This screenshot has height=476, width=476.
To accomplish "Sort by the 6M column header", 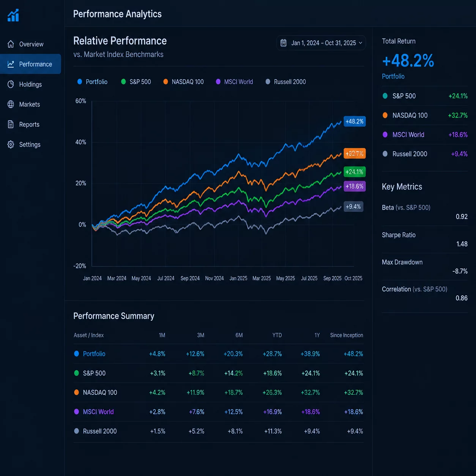I will (239, 335).
